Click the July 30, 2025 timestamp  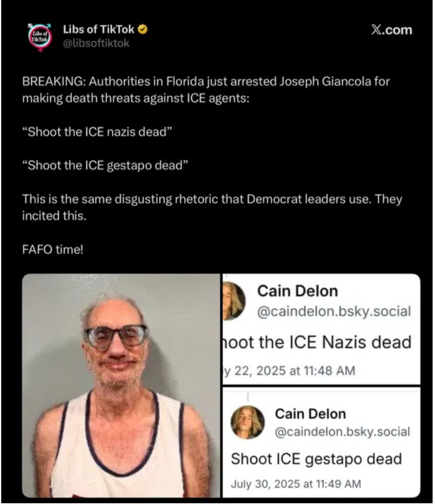click(x=296, y=484)
